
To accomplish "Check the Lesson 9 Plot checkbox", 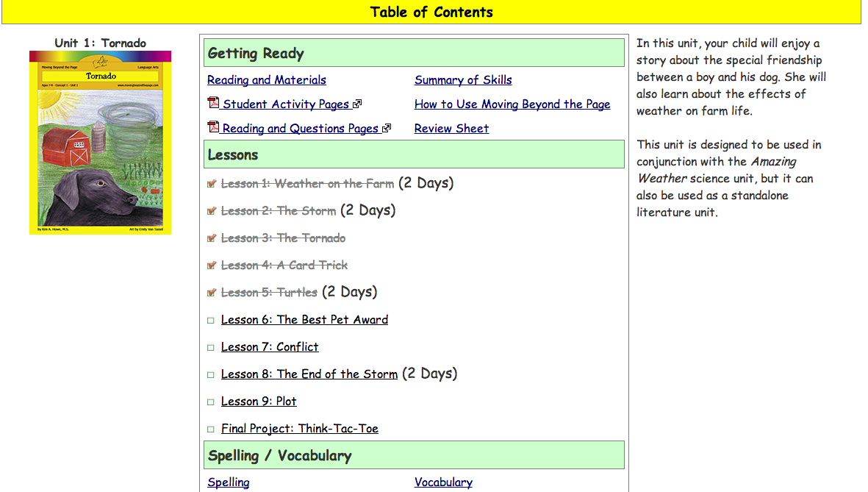I will pyautogui.click(x=211, y=402).
